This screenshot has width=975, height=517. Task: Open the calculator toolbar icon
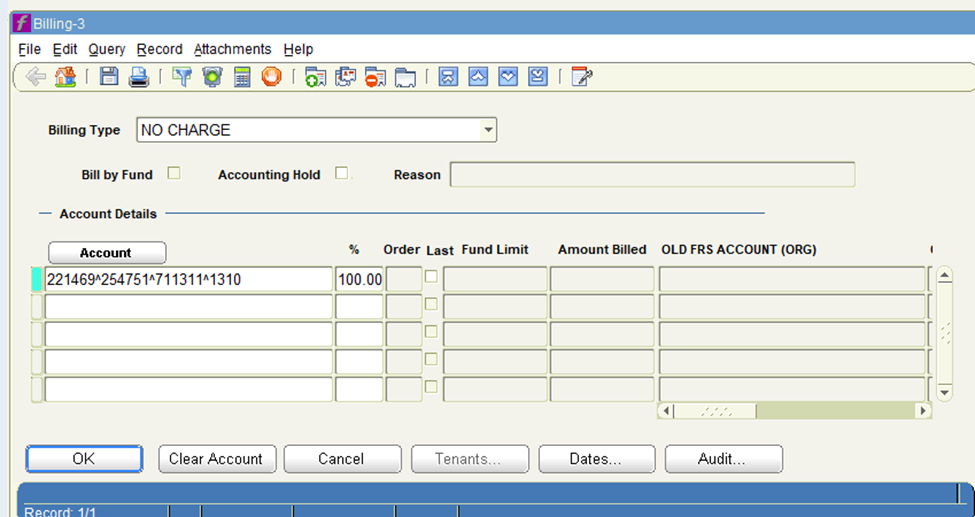[x=242, y=77]
